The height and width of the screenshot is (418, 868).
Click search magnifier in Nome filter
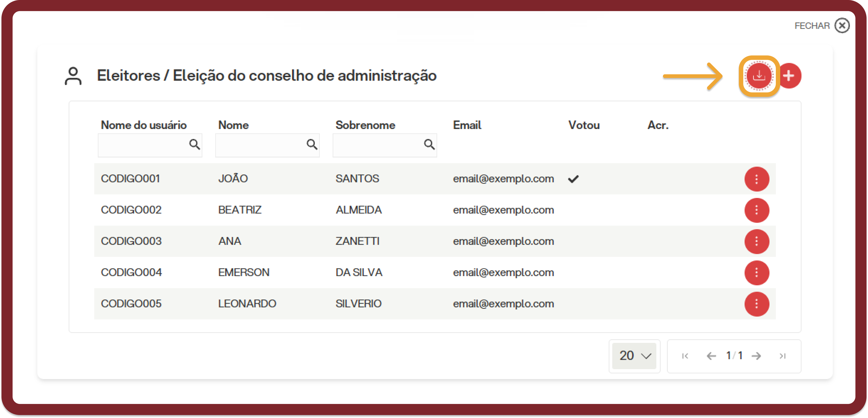click(312, 145)
